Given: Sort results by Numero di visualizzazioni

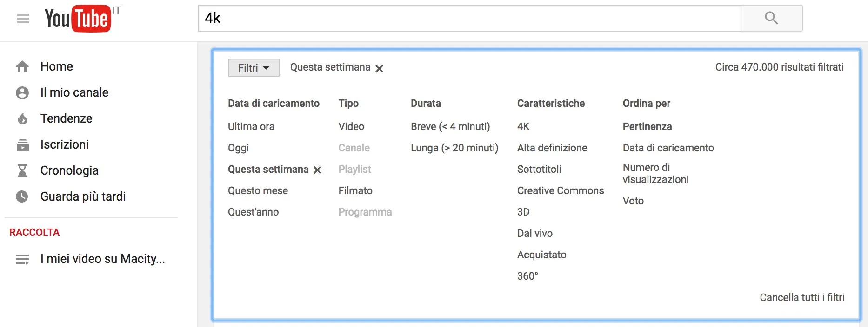Looking at the screenshot, I should (x=655, y=173).
